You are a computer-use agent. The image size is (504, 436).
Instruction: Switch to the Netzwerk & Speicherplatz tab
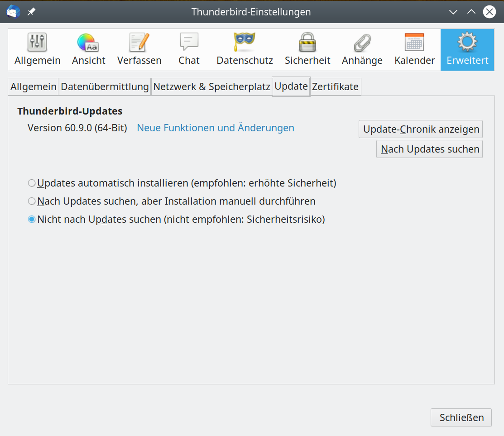coord(211,86)
